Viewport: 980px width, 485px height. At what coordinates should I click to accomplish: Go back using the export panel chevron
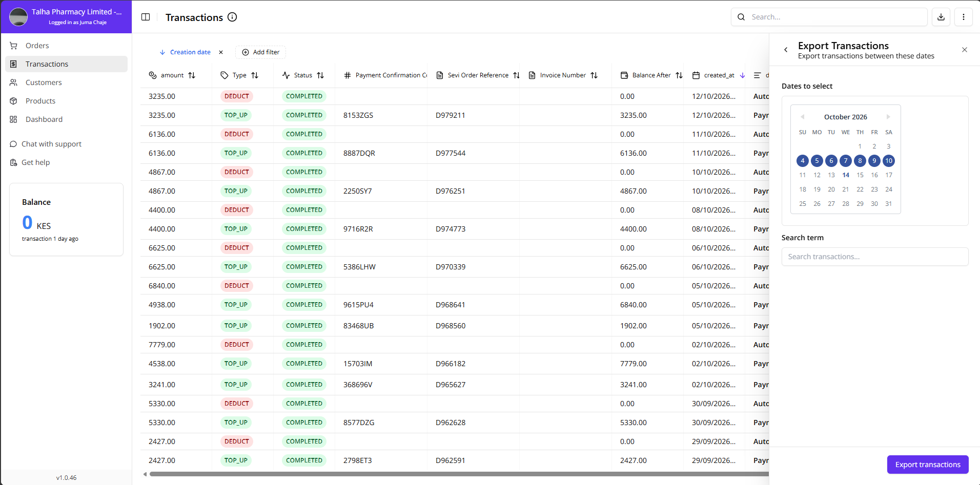coord(786,50)
